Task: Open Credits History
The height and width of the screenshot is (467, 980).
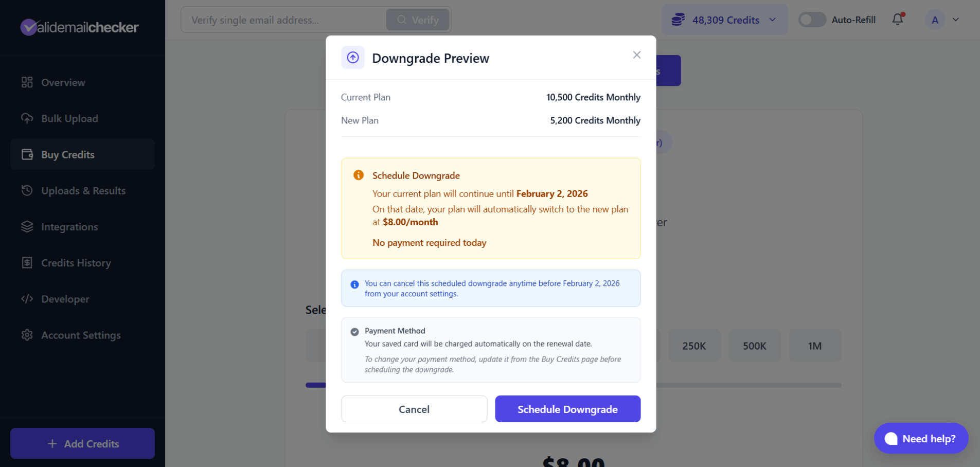Action: click(28, 262)
